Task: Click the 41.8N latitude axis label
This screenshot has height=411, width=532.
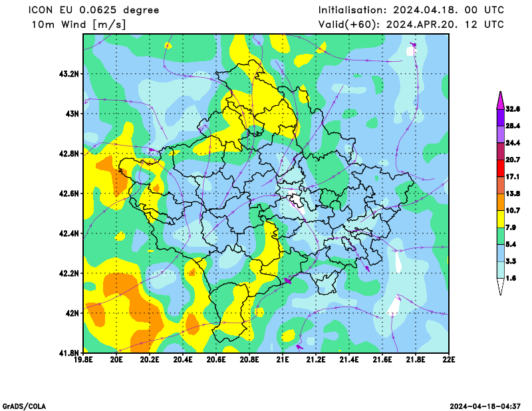Action: click(69, 353)
